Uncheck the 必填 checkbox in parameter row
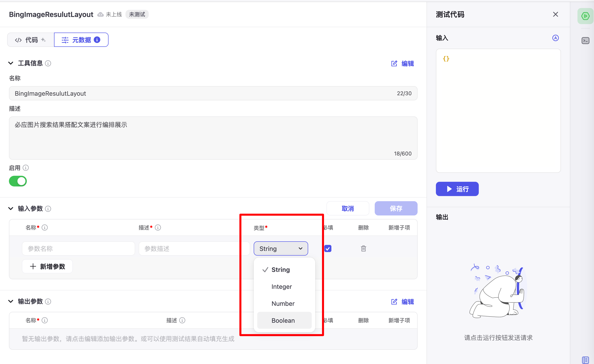The height and width of the screenshot is (364, 594). point(328,248)
